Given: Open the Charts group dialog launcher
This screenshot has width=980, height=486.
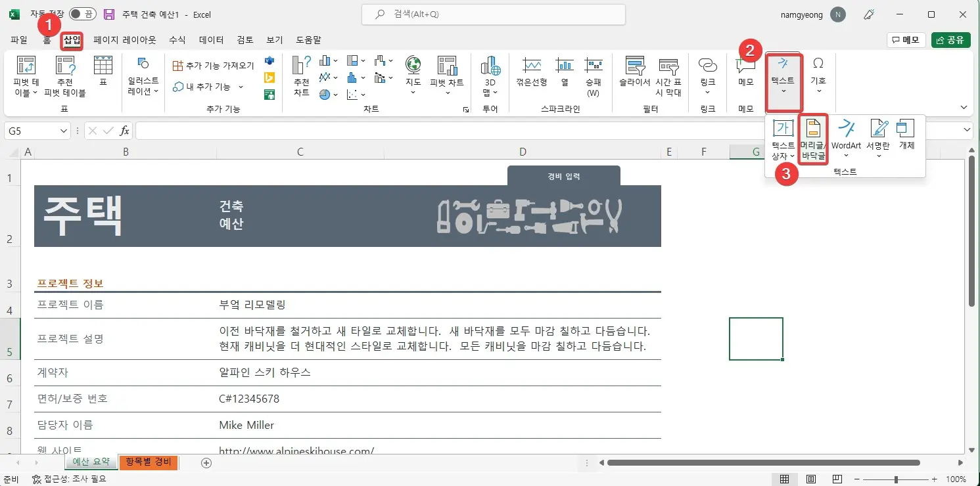Looking at the screenshot, I should (x=466, y=109).
